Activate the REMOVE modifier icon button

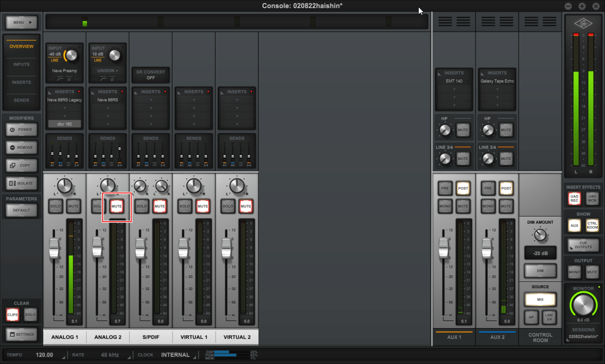[21, 147]
